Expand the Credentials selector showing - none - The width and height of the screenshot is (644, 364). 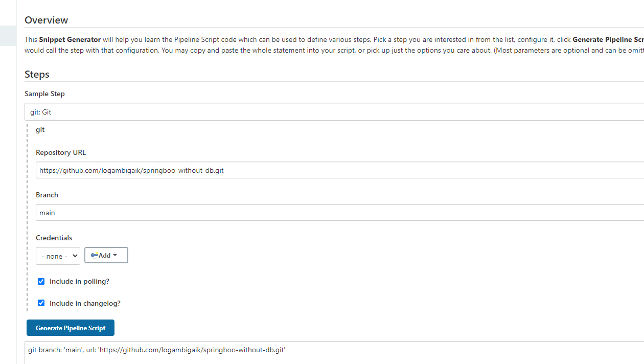tap(57, 255)
